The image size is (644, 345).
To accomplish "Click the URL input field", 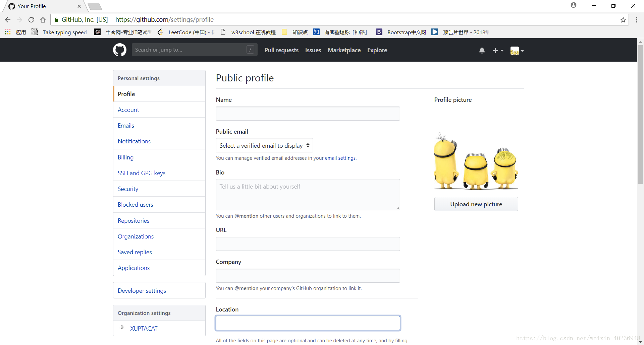I will click(x=308, y=244).
